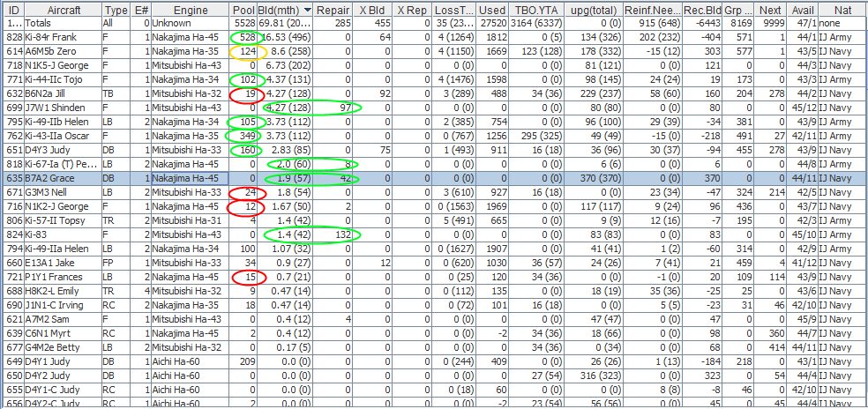Viewport: 868px width, 409px height.
Task: Select Ki-49-IIb Helen aircraft cell
Action: point(64,123)
